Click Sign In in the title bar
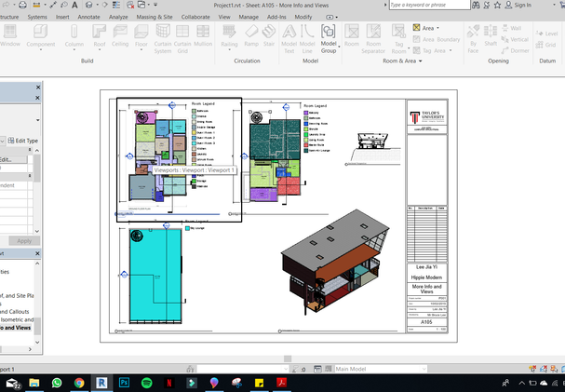The image size is (565, 392). [523, 5]
